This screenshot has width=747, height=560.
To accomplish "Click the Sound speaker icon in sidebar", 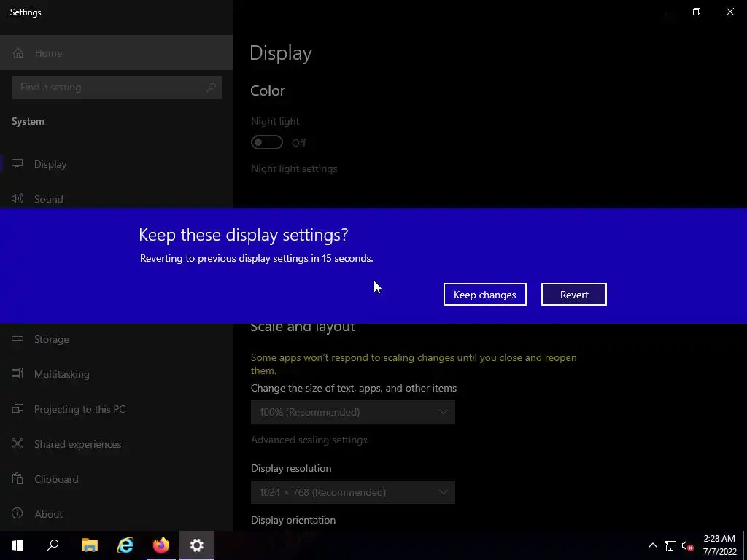I will pos(18,198).
